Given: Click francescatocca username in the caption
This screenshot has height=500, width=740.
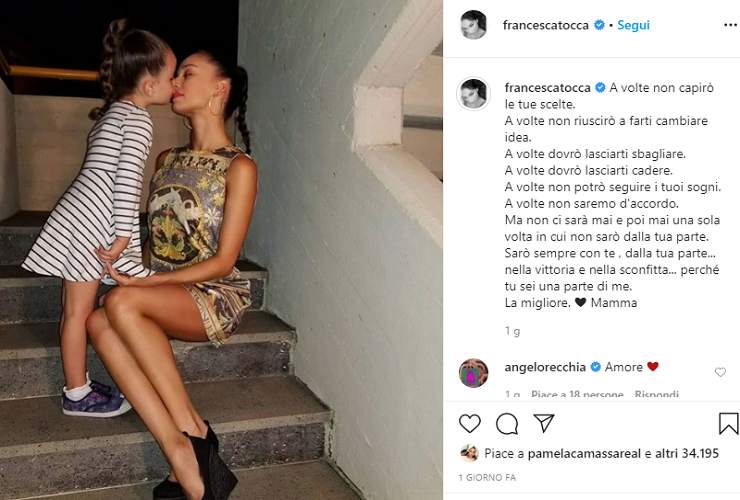Looking at the screenshot, I should (547, 88).
